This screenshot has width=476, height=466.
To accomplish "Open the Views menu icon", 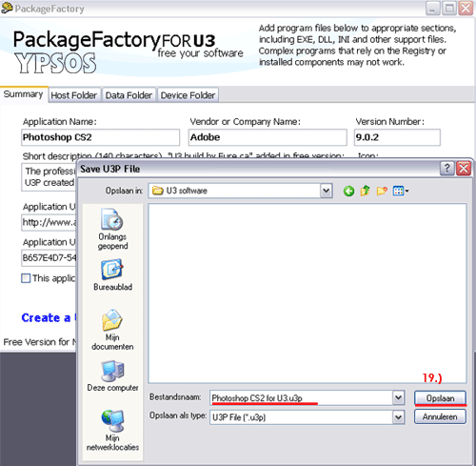I will click(401, 191).
